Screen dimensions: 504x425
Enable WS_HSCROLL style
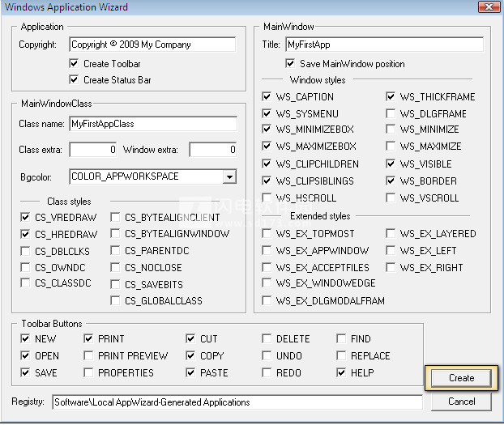pyautogui.click(x=267, y=198)
